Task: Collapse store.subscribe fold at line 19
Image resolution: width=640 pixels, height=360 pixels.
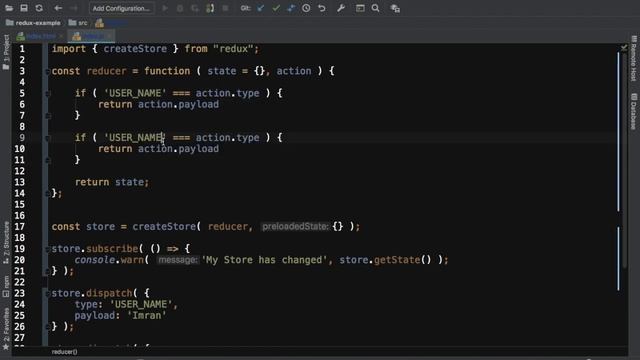Action: pos(47,249)
